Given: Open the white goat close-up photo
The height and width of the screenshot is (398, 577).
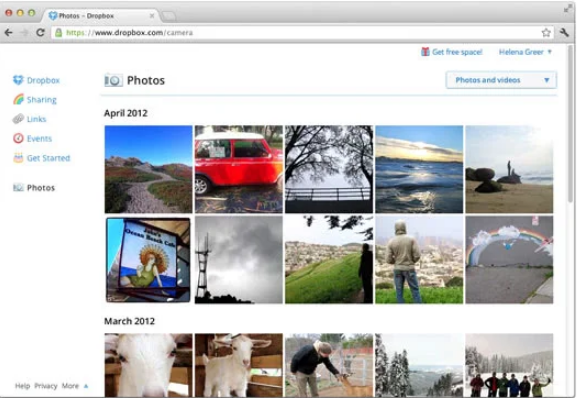Looking at the screenshot, I should click(x=148, y=365).
